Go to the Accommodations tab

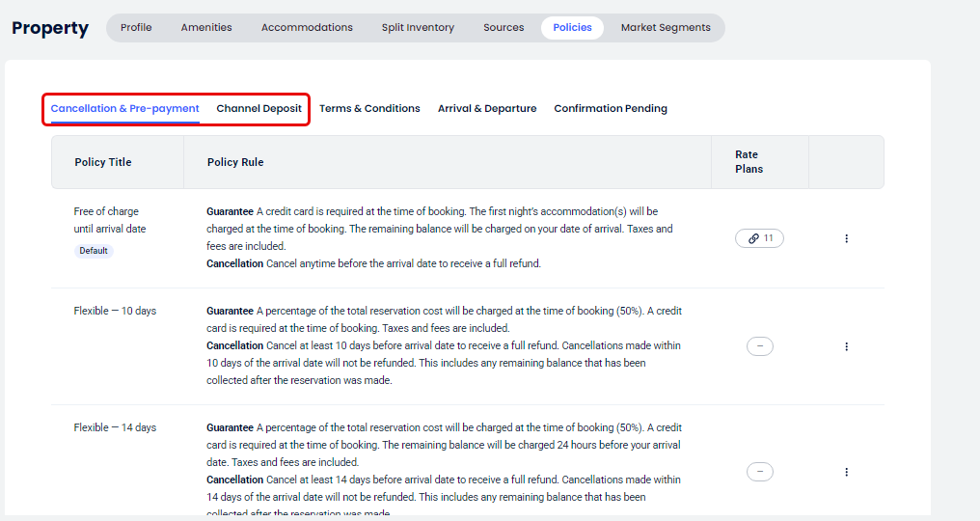307,28
